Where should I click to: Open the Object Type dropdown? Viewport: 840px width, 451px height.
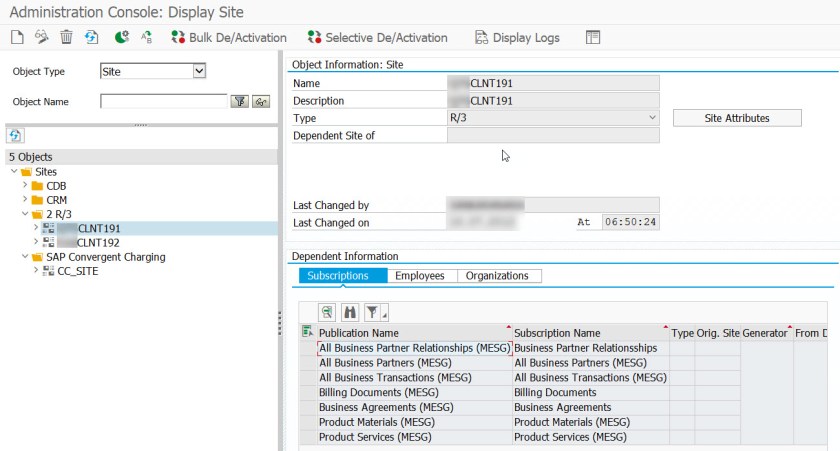pos(199,71)
